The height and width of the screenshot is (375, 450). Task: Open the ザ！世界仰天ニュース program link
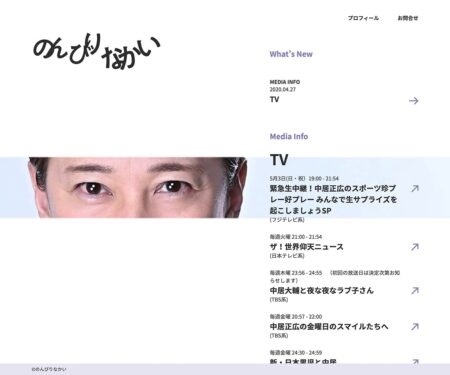[306, 247]
